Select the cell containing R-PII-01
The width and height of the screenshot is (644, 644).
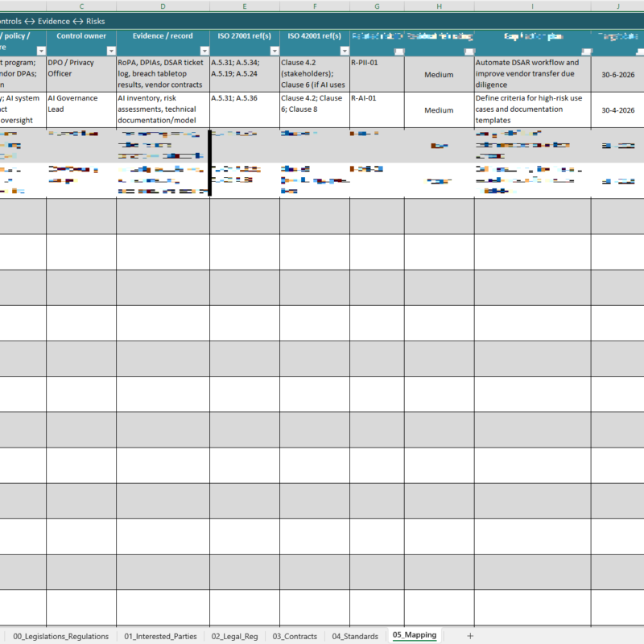pos(375,74)
